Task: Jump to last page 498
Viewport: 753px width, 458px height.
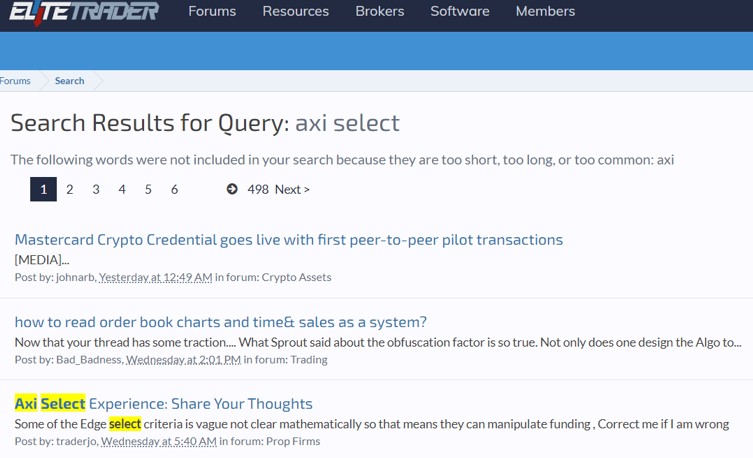Action: [x=258, y=189]
